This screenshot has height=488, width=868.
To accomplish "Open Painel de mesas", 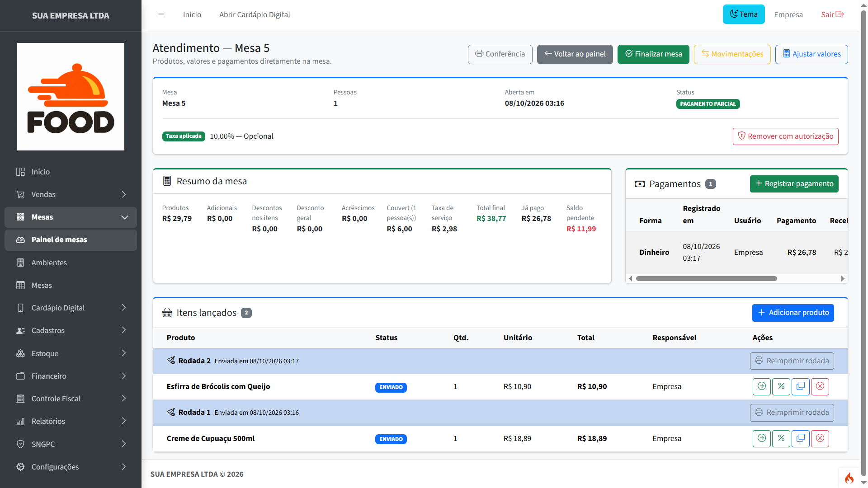I will click(71, 240).
